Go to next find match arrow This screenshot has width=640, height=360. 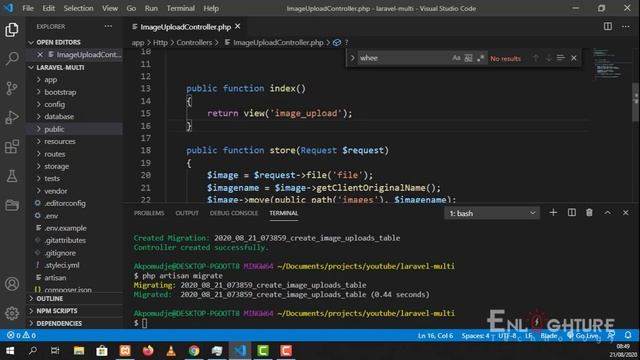548,58
